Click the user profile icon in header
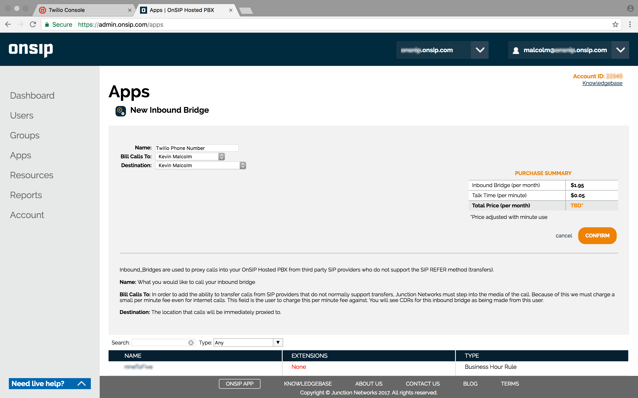Screen dimensions: 638x398 (516, 50)
